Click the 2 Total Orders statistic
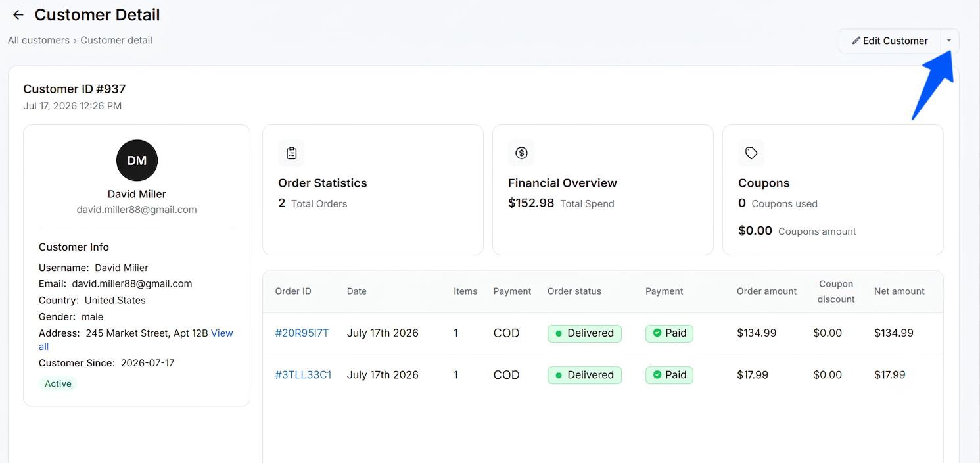 pos(312,203)
